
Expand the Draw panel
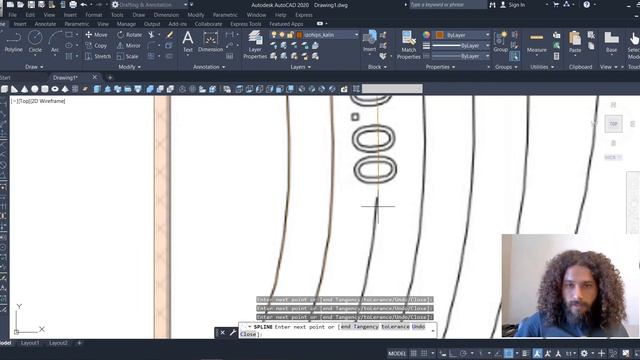(x=34, y=67)
